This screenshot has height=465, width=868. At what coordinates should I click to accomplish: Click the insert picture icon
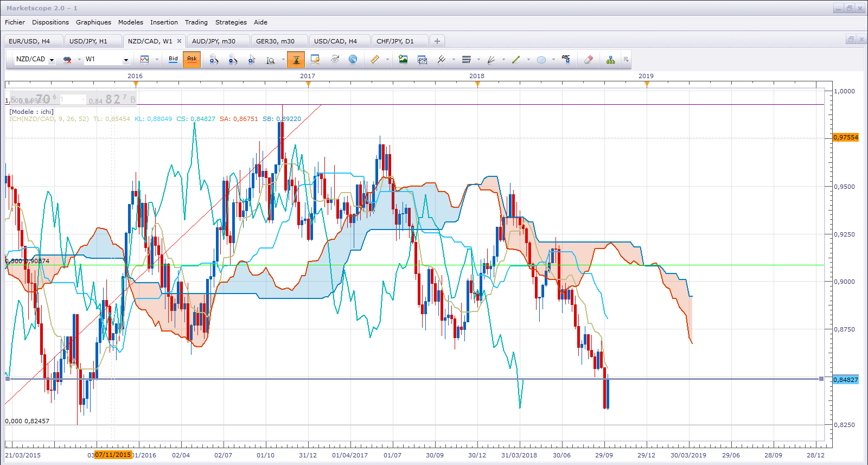[403, 60]
